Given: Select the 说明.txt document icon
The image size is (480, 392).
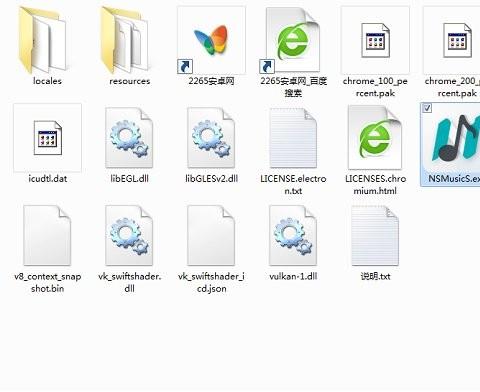Looking at the screenshot, I should point(375,235).
